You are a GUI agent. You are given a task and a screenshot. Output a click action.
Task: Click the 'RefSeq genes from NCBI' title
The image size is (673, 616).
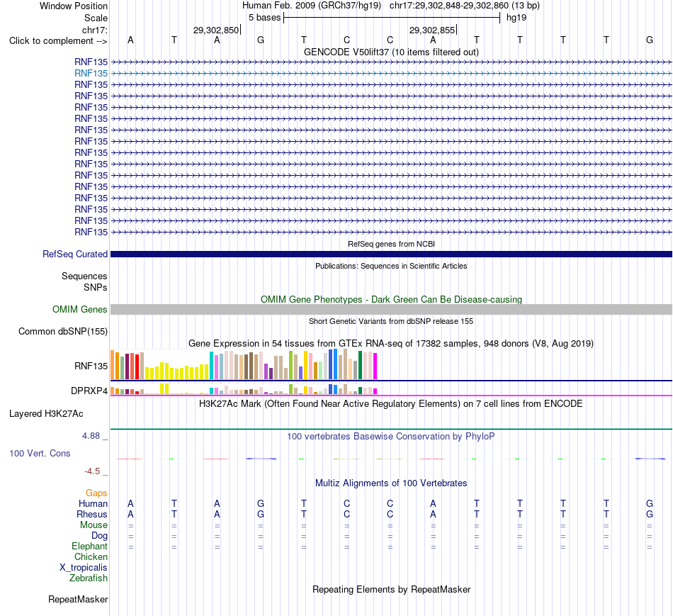(391, 244)
